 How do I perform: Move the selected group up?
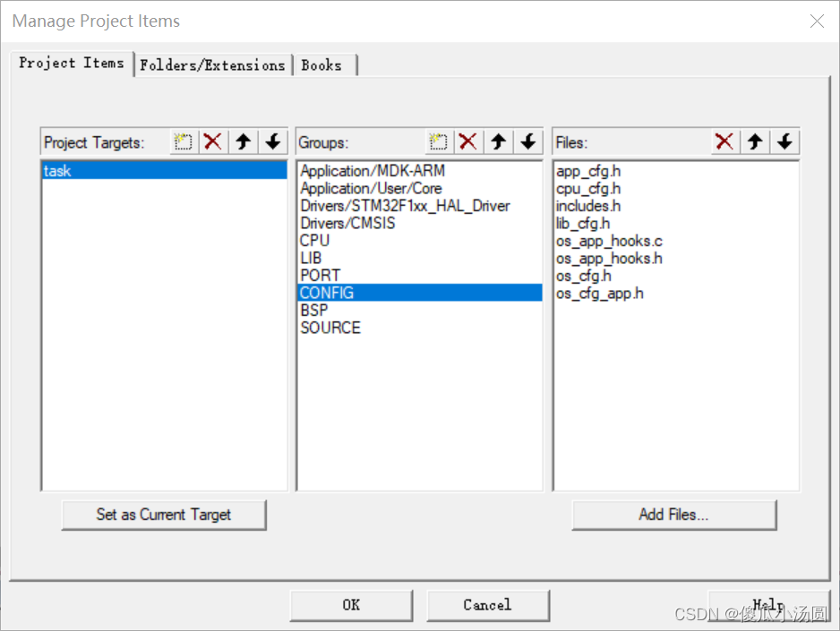coord(498,141)
